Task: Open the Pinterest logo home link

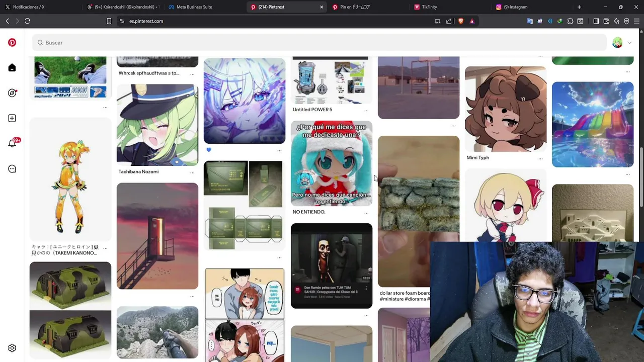Action: tap(12, 43)
